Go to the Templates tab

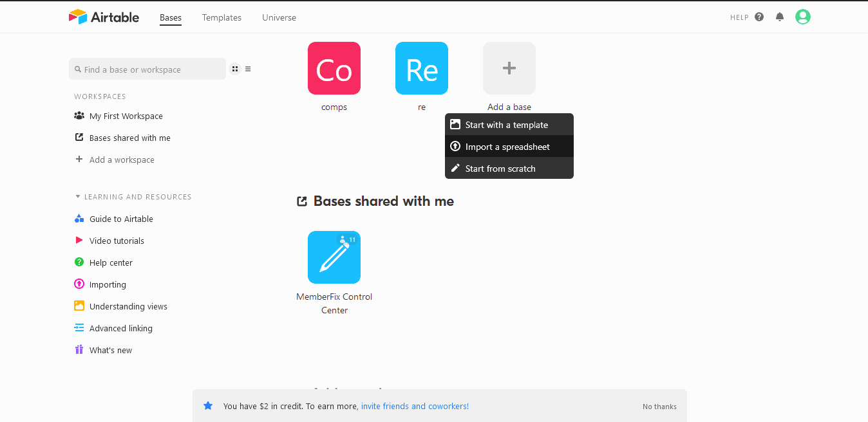pyautogui.click(x=222, y=18)
